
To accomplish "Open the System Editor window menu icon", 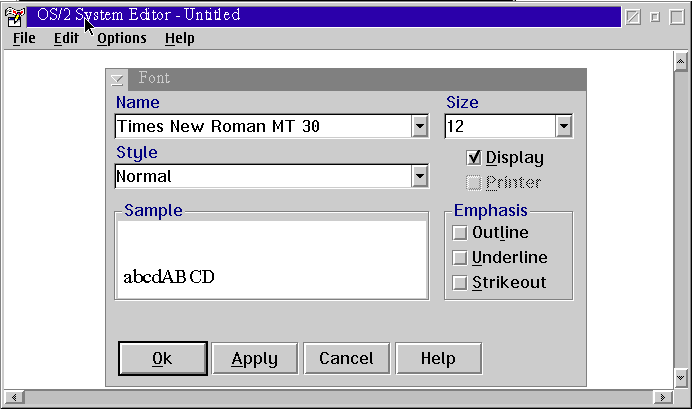I will click(x=15, y=17).
